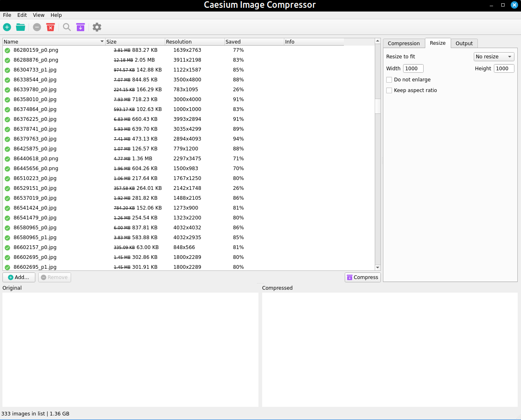Click the green check next to 86529151_p0.jpg

pos(7,188)
